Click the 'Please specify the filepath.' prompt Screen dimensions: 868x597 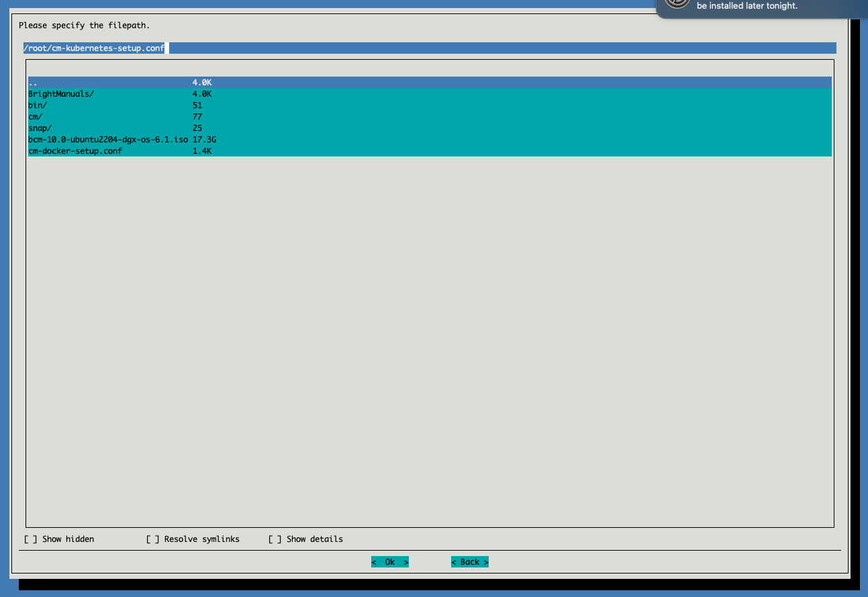[84, 26]
